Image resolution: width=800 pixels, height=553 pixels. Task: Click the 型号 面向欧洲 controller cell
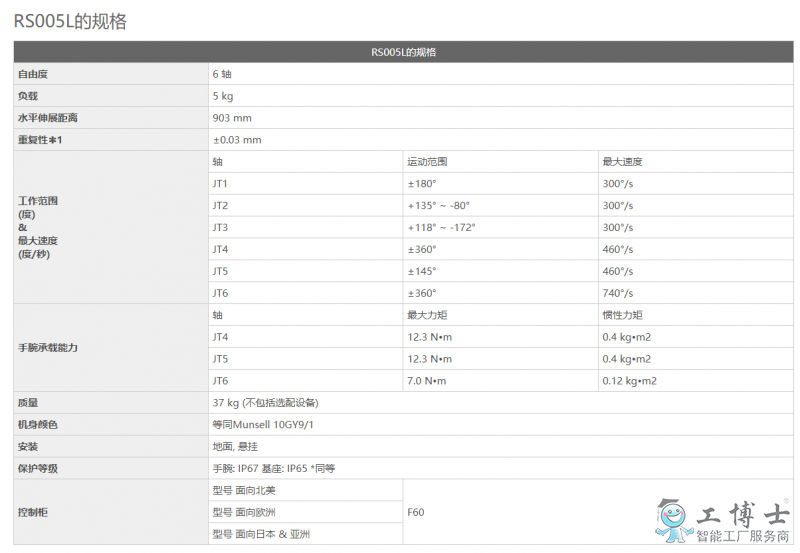(x=244, y=512)
